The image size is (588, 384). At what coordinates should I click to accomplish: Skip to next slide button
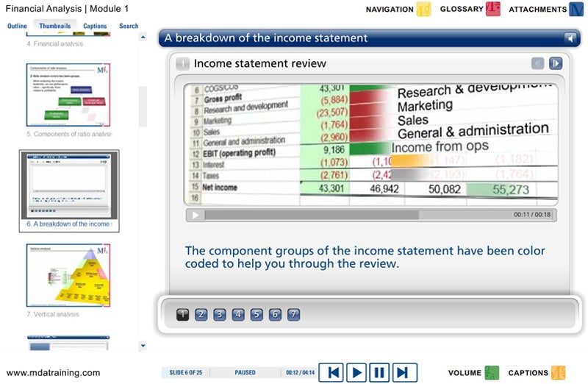(x=404, y=372)
